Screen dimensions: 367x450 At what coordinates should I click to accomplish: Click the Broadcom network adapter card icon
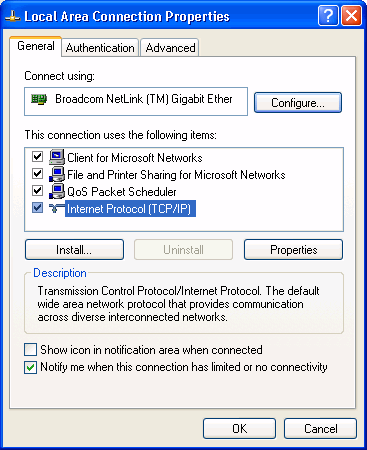(39, 99)
